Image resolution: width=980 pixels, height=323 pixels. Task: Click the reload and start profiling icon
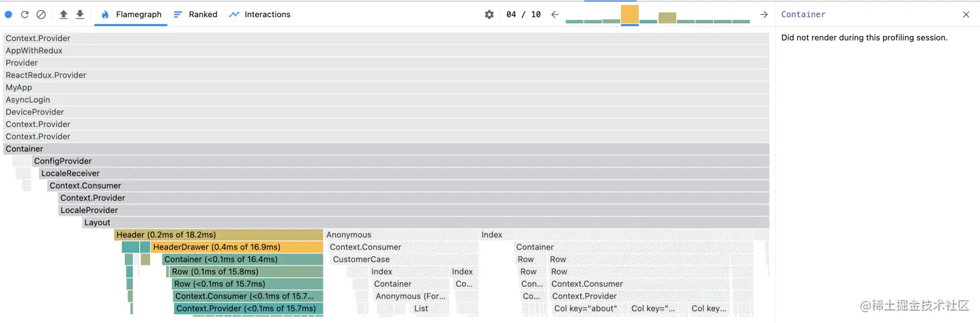click(x=25, y=14)
